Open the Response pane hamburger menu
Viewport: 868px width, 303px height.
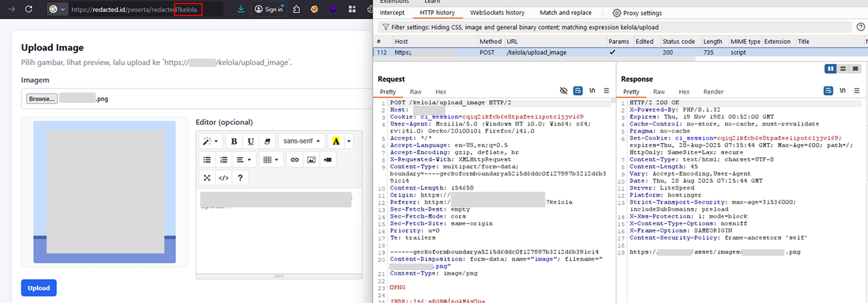click(x=856, y=91)
